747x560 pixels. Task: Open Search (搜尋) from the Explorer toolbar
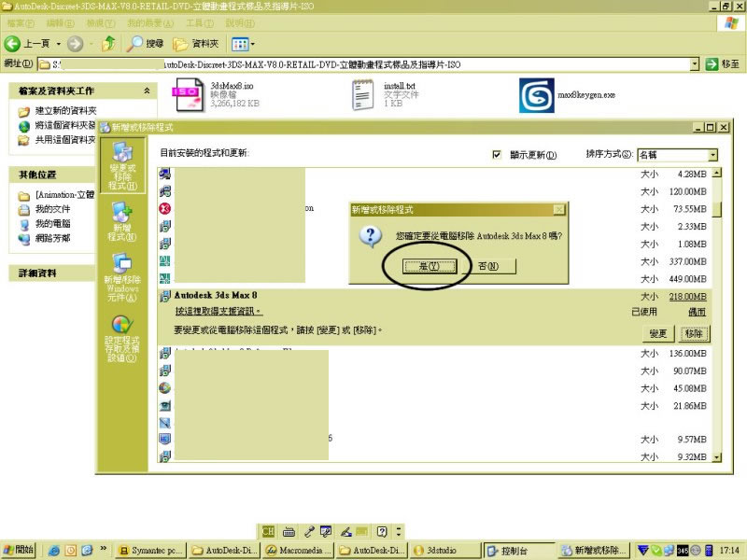point(146,44)
